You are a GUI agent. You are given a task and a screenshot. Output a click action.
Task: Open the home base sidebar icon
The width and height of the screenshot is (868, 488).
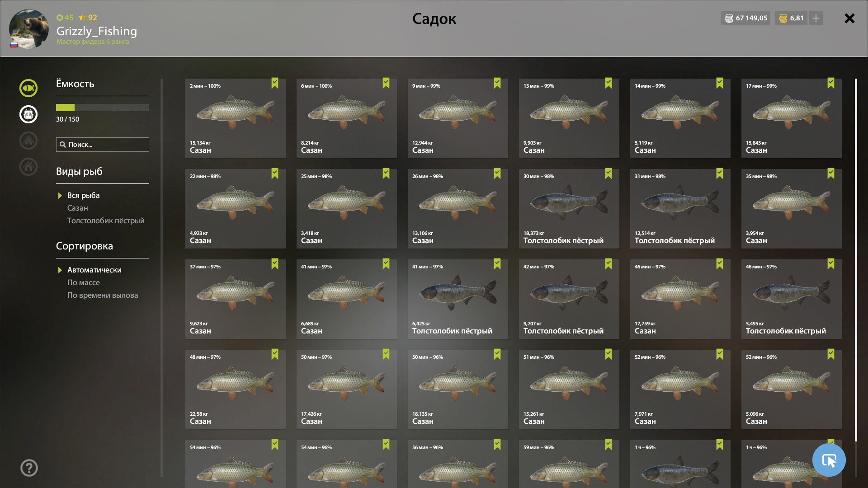click(28, 167)
